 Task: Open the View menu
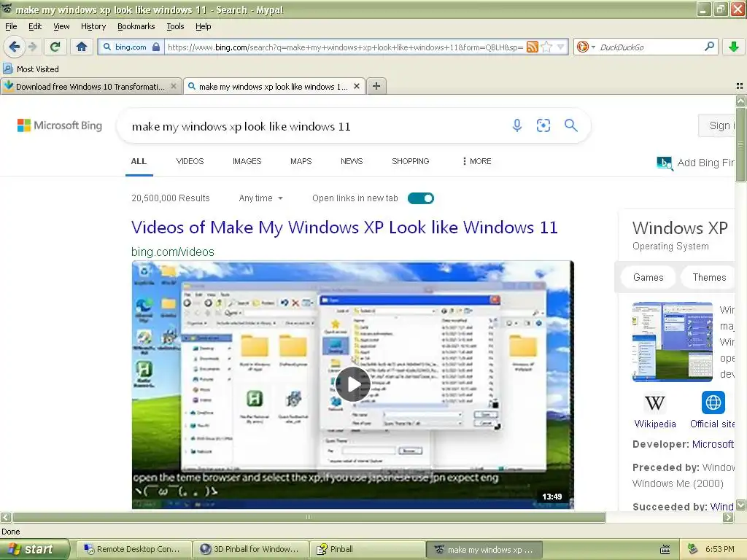61,26
